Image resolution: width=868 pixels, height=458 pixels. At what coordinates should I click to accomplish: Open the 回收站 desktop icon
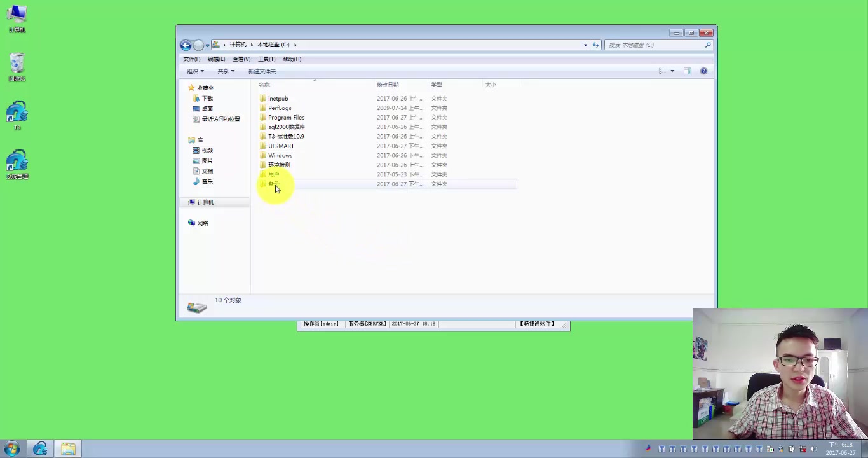(17, 67)
